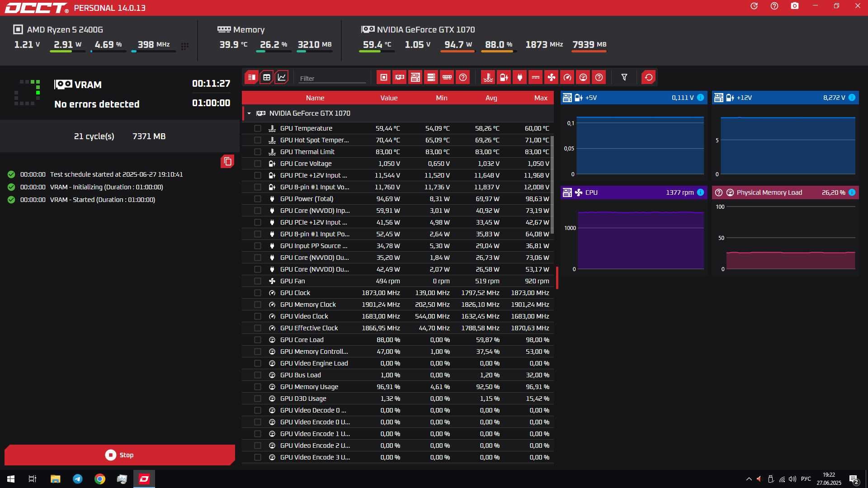Open the Windows Start menu
The width and height of the screenshot is (868, 488).
click(x=11, y=479)
